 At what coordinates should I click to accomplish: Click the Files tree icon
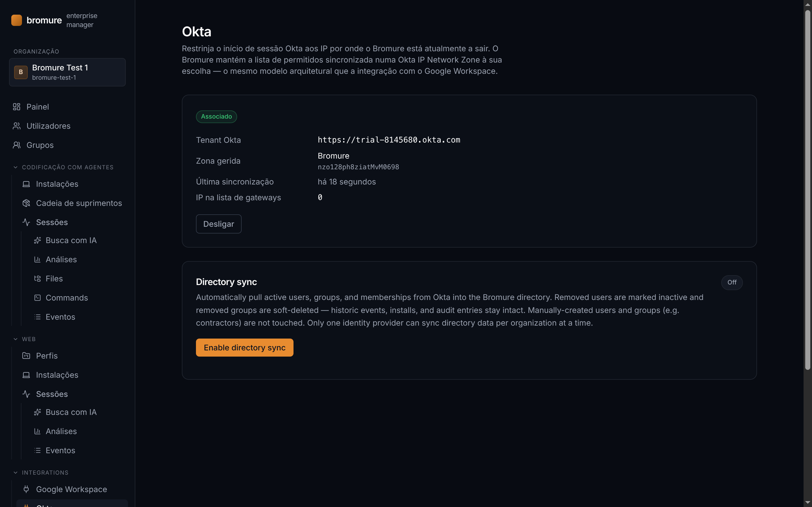click(x=37, y=279)
